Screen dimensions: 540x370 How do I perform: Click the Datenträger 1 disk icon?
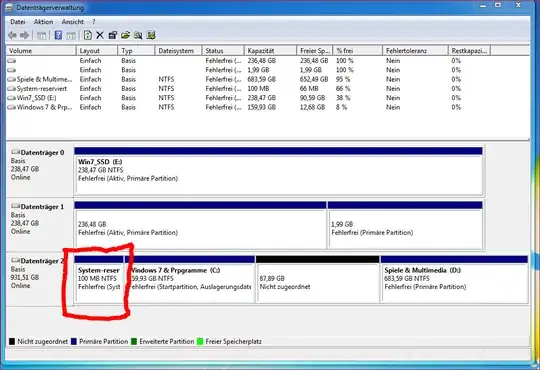click(x=15, y=206)
